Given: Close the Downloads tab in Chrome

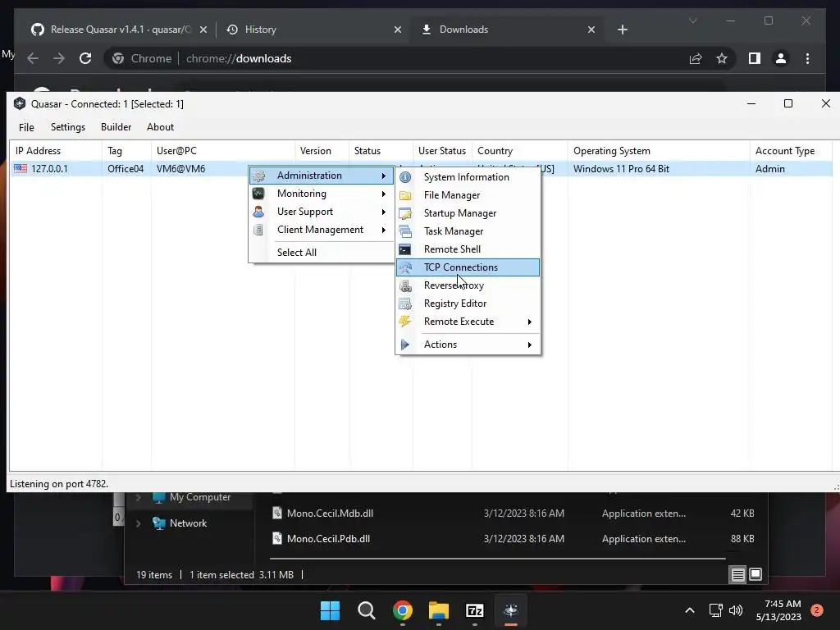Looking at the screenshot, I should point(591,30).
